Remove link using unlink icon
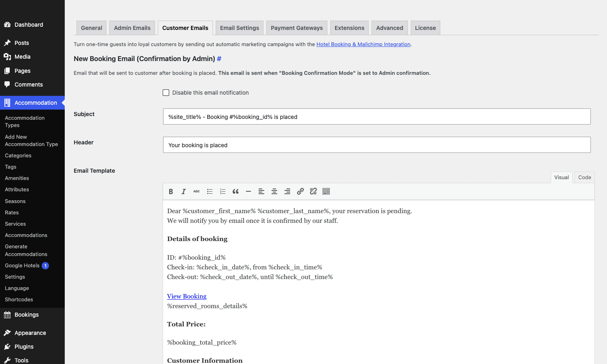Image resolution: width=607 pixels, height=364 pixels. pos(313,192)
